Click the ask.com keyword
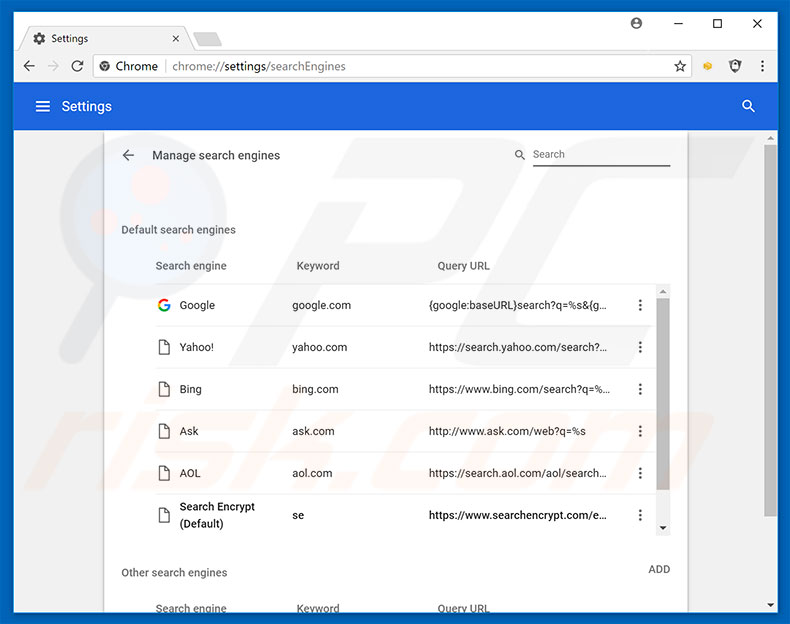The image size is (790, 624). pos(313,431)
